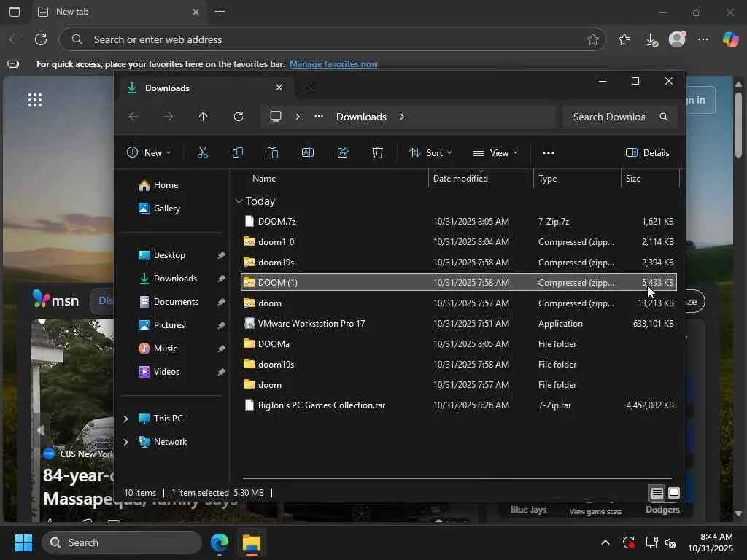
Task: Open the Sort dropdown
Action: click(x=430, y=153)
